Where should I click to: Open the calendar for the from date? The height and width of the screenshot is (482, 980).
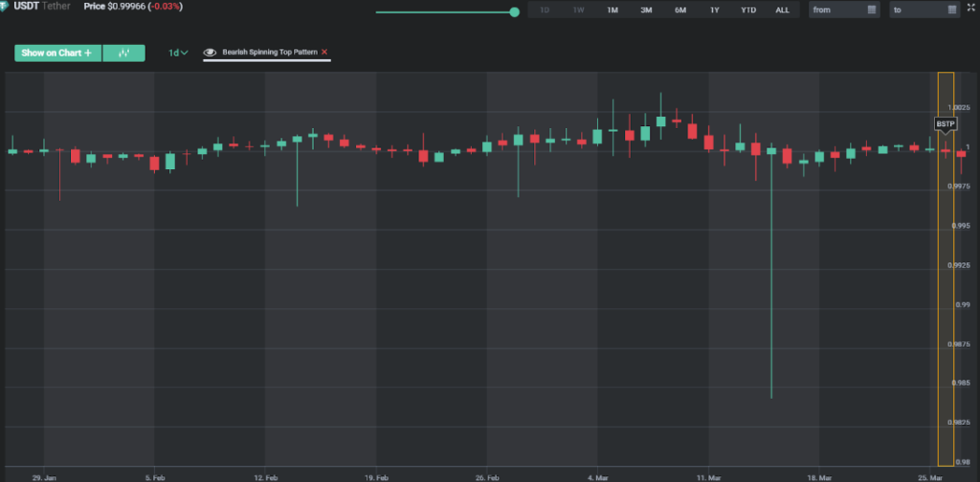pos(872,10)
